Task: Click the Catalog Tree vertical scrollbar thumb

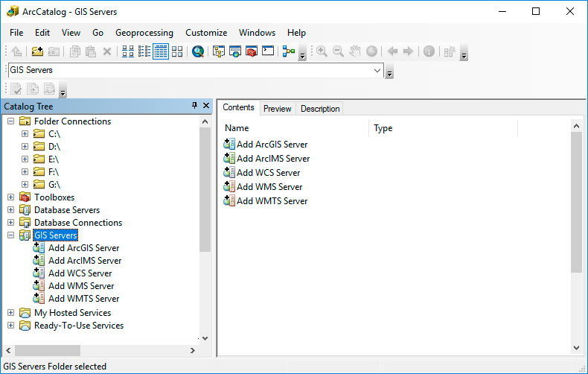Action: 205,190
